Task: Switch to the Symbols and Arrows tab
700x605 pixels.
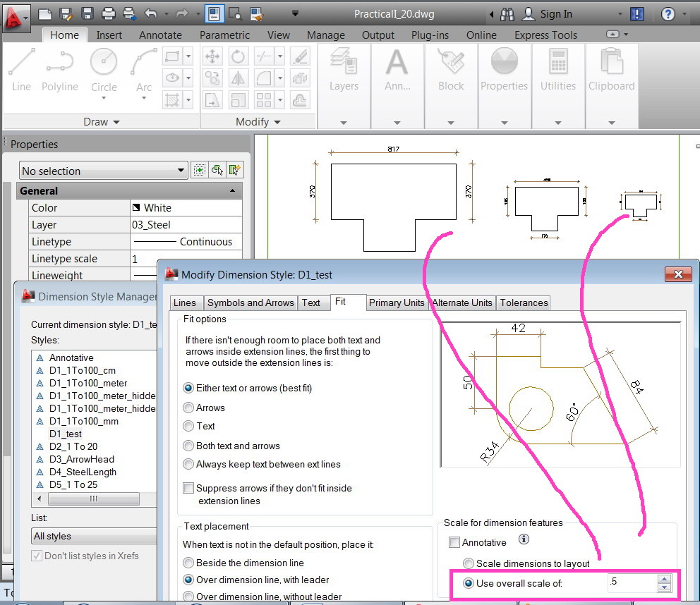Action: (250, 302)
